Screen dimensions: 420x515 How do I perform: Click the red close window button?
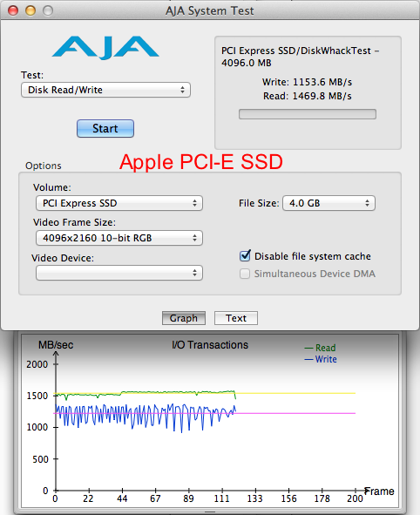[x=13, y=10]
